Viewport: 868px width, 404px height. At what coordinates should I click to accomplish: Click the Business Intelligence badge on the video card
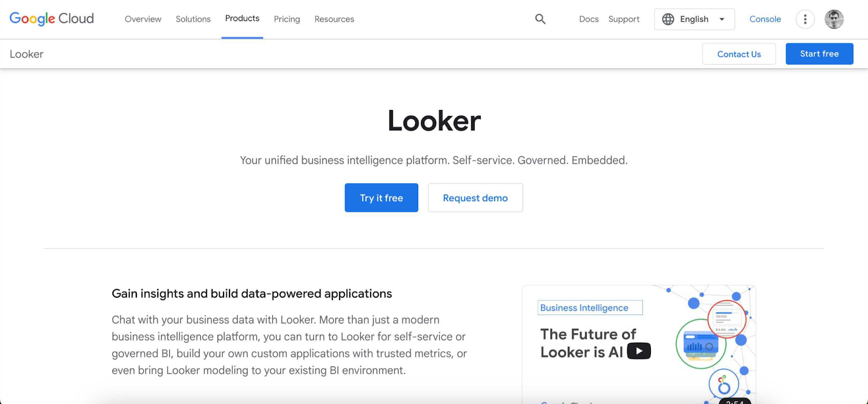pos(589,307)
